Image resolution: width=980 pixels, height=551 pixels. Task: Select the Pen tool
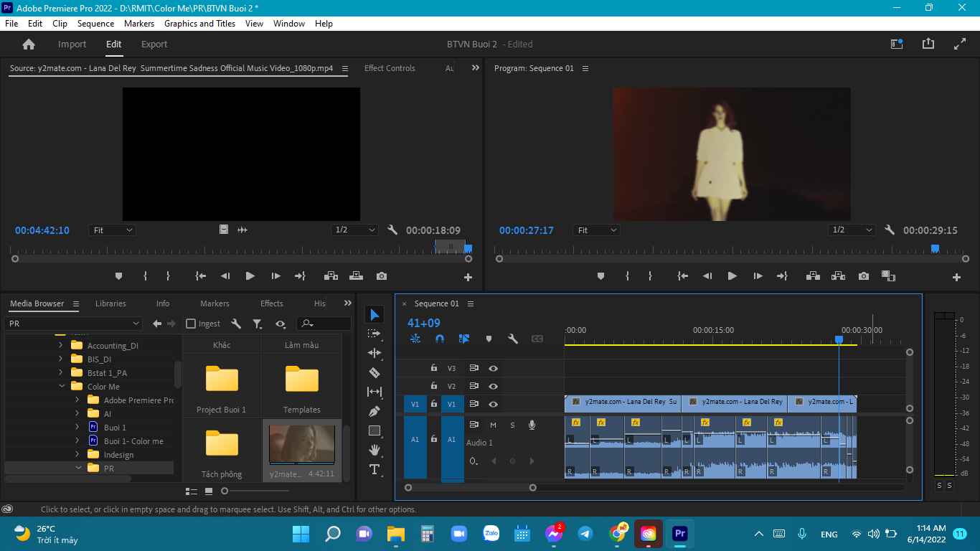(374, 411)
